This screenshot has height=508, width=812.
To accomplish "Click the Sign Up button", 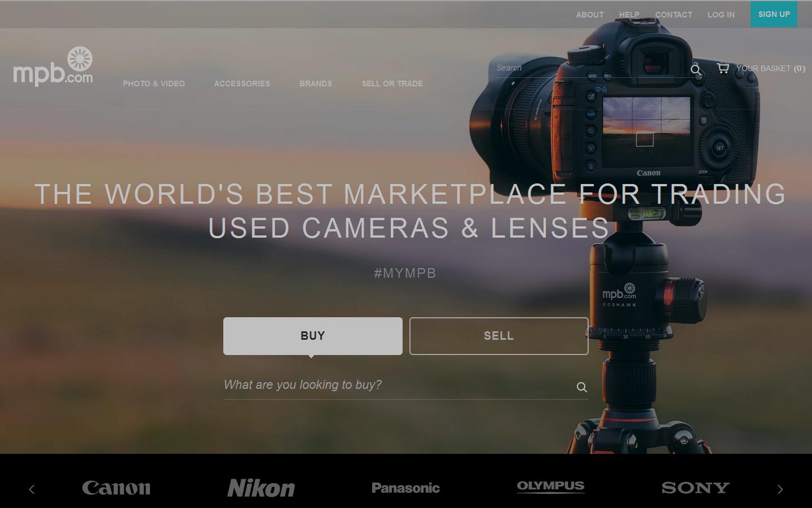I will [x=774, y=14].
